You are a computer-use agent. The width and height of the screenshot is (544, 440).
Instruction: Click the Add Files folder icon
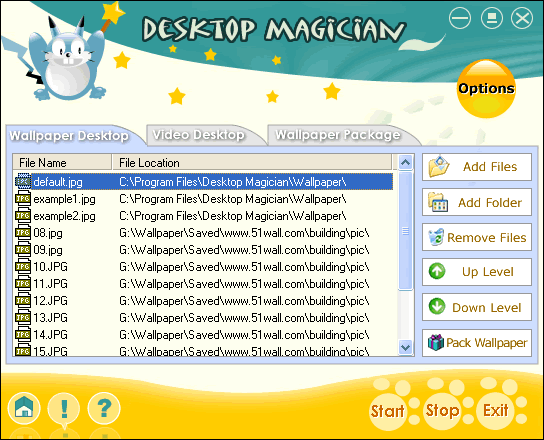coord(439,167)
